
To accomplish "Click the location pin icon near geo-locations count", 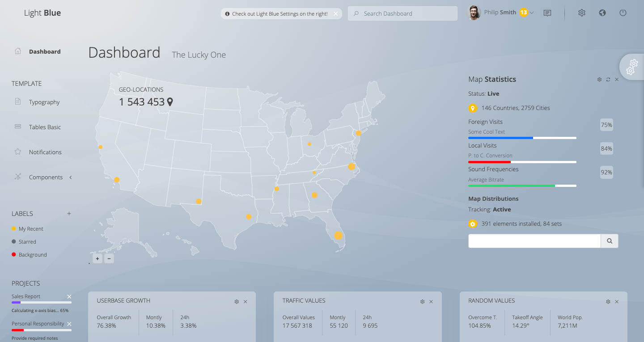I will 170,102.
